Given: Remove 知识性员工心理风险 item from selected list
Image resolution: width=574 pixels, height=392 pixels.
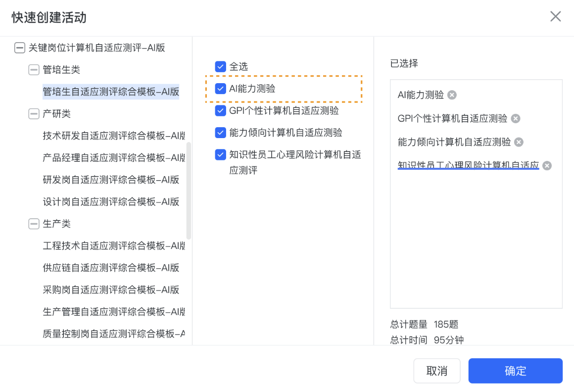Looking at the screenshot, I should point(547,166).
